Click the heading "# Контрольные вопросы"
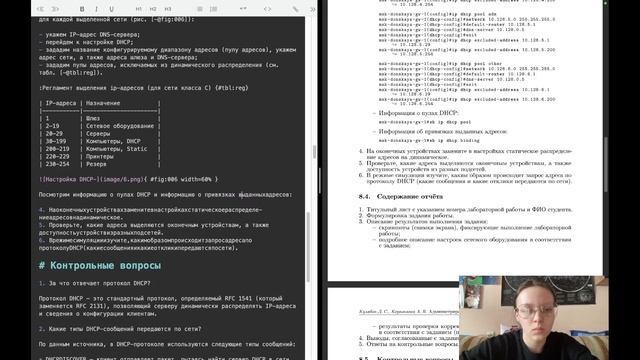This screenshot has height=360, width=640. [100, 266]
